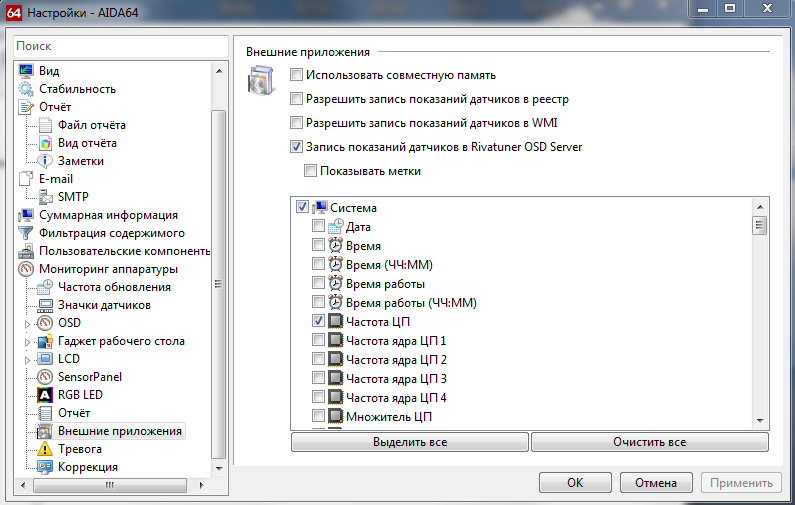Click the Значки датчиков icon
Viewport: 795px width, 505px height.
[45, 305]
